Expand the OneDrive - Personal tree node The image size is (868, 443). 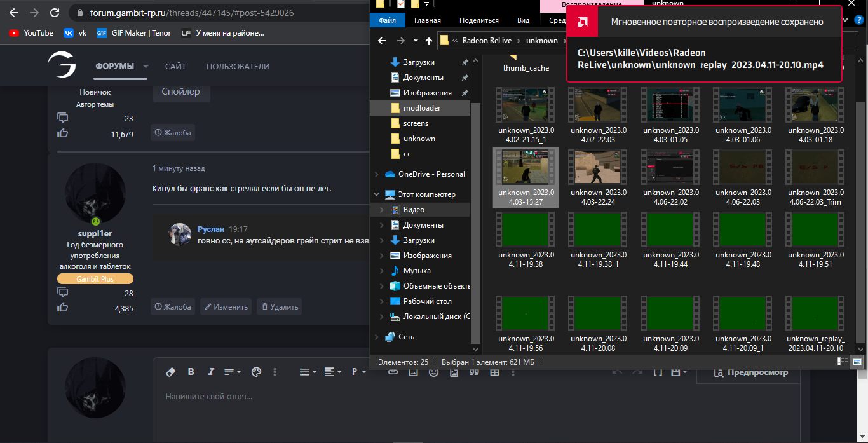point(377,174)
